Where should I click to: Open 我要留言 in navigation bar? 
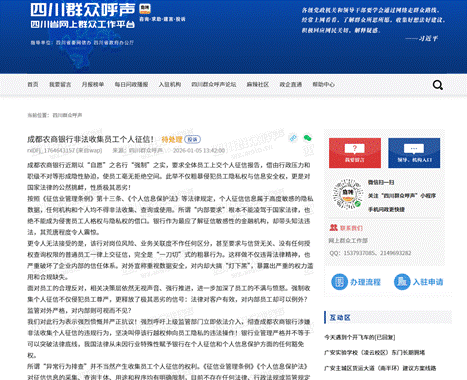[x=60, y=84]
